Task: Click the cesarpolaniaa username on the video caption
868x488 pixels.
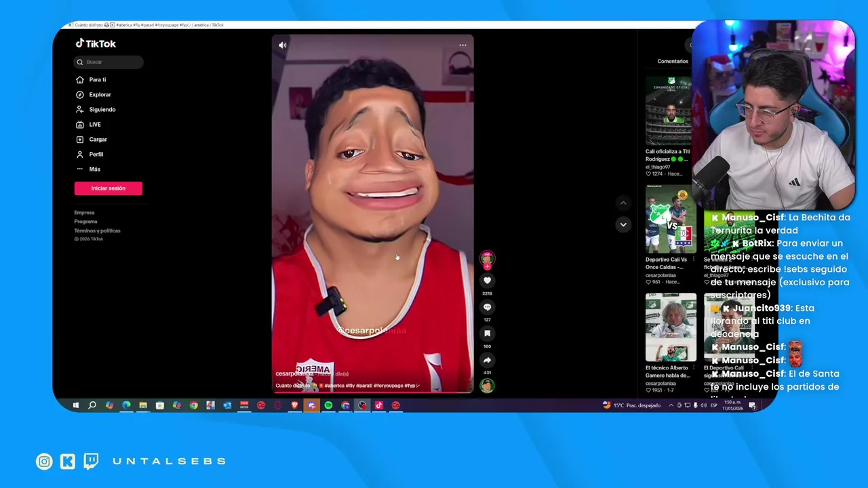Action: coord(294,374)
